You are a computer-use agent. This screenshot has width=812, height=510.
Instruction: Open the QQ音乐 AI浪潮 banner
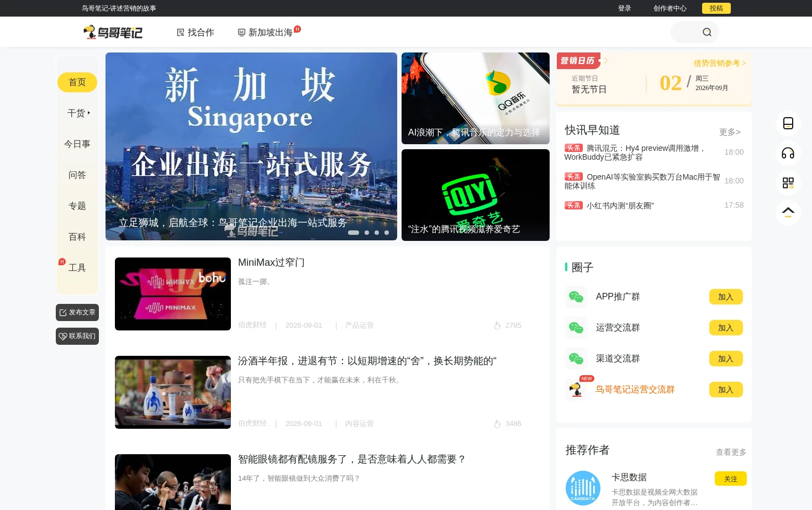point(476,98)
